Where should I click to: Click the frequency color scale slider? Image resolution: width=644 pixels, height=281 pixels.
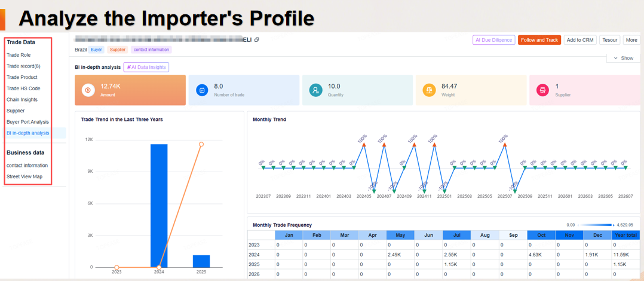[x=595, y=225]
